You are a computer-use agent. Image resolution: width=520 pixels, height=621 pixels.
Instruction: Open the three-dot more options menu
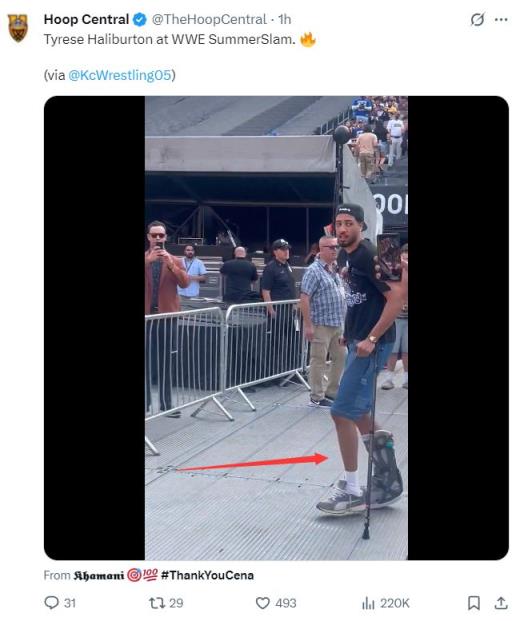(501, 19)
